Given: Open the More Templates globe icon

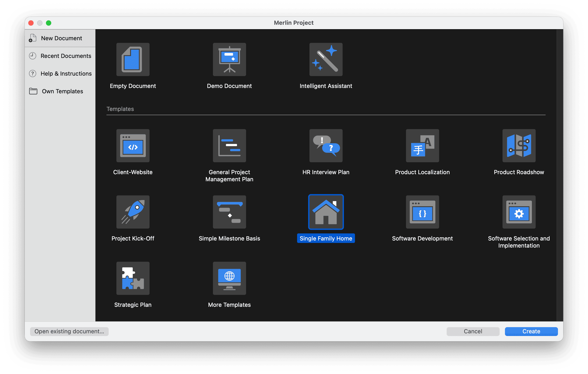Looking at the screenshot, I should click(229, 278).
